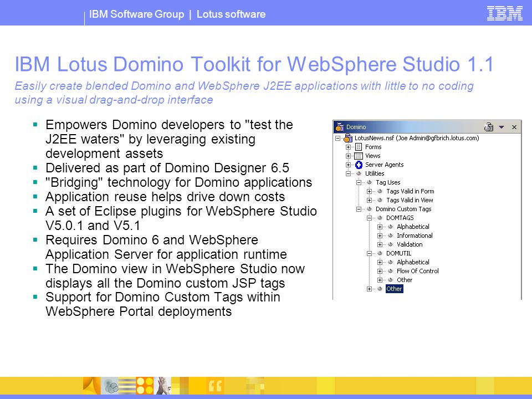Click the Informational gear icon
The image size is (532, 399).
pos(390,235)
